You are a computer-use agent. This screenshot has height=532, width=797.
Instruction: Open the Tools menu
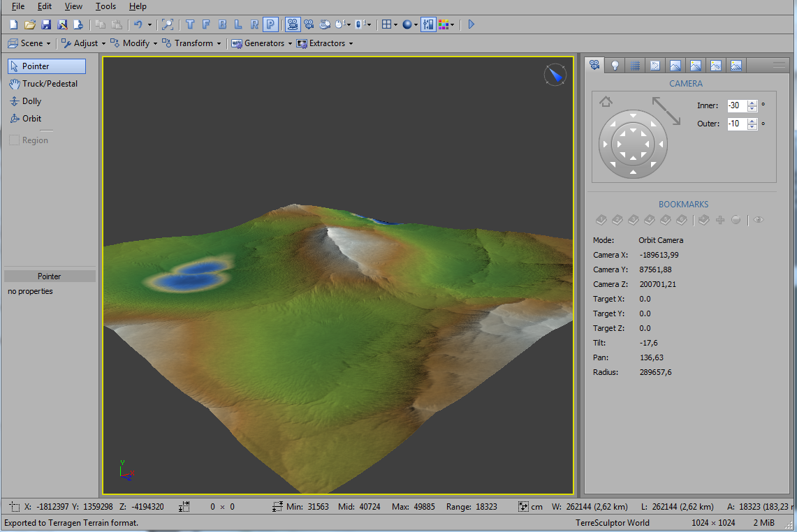tap(105, 6)
